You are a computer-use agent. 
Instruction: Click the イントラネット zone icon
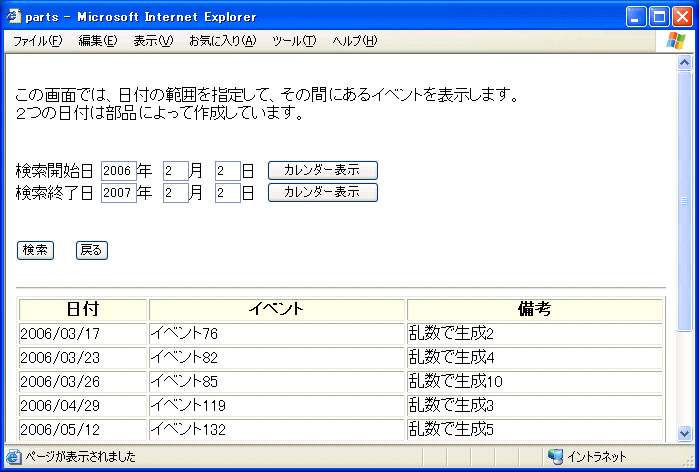pos(555,456)
